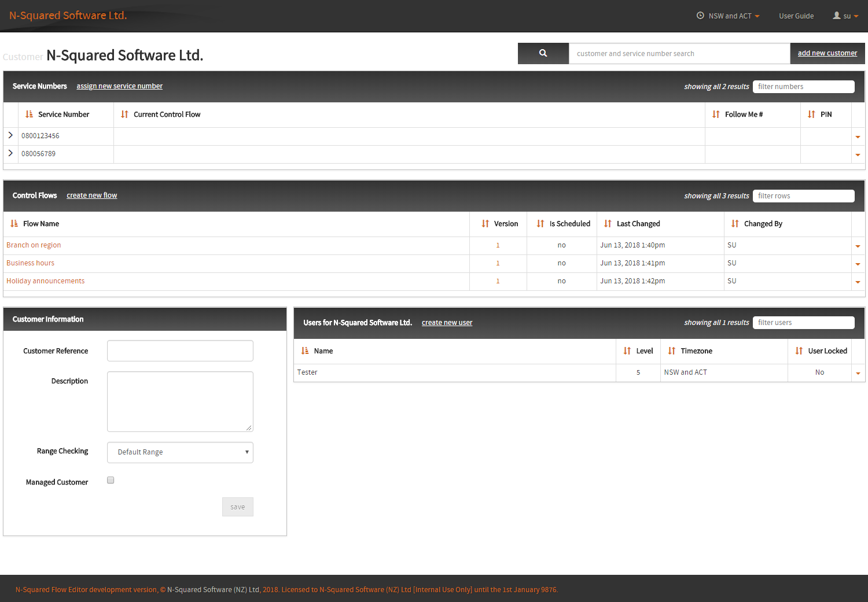Screen dimensions: 868x602
Task: Open the User Guide menu item
Action: [796, 16]
